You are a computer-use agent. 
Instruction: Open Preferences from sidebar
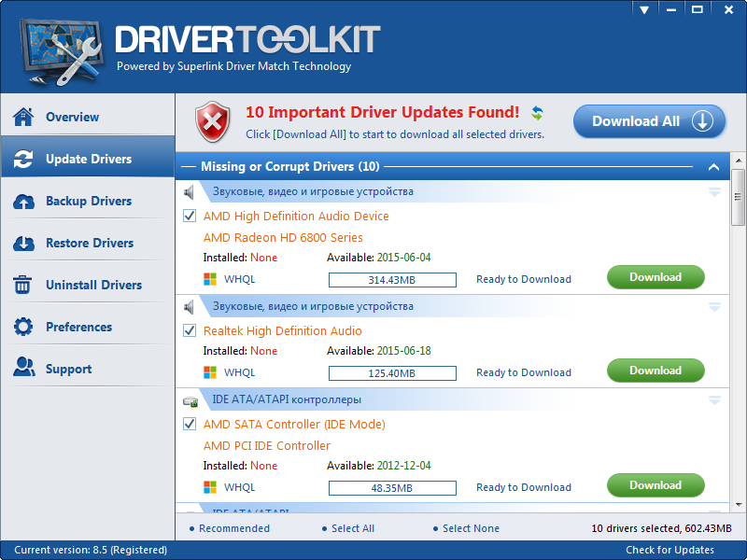88,324
